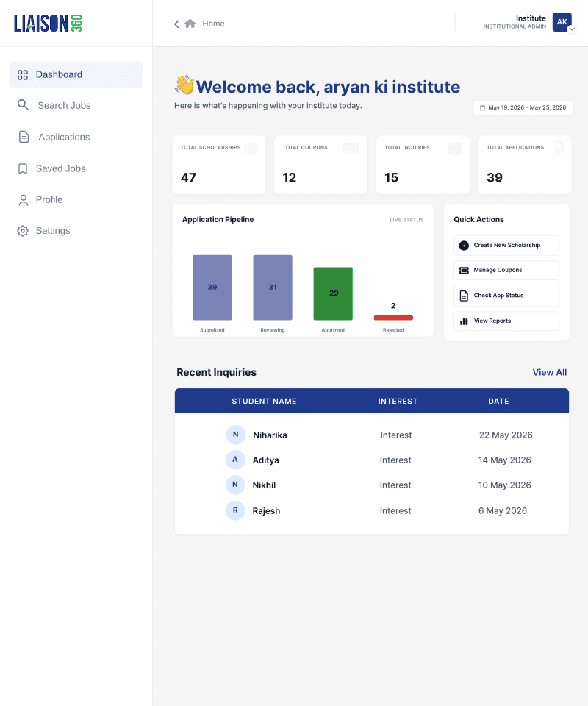Click the Saved Jobs bookmark icon
The width and height of the screenshot is (588, 706).
23,169
